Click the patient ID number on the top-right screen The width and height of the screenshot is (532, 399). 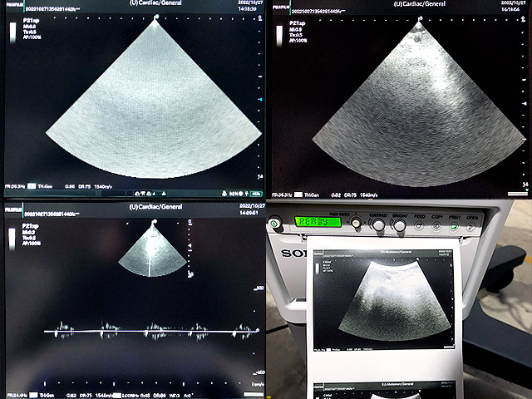point(318,11)
